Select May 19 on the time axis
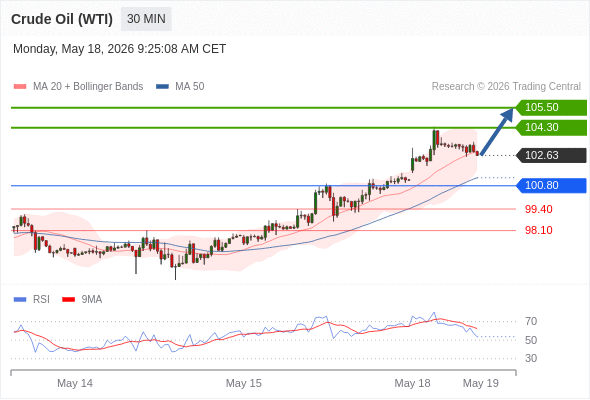This screenshot has height=400, width=590. point(481,383)
